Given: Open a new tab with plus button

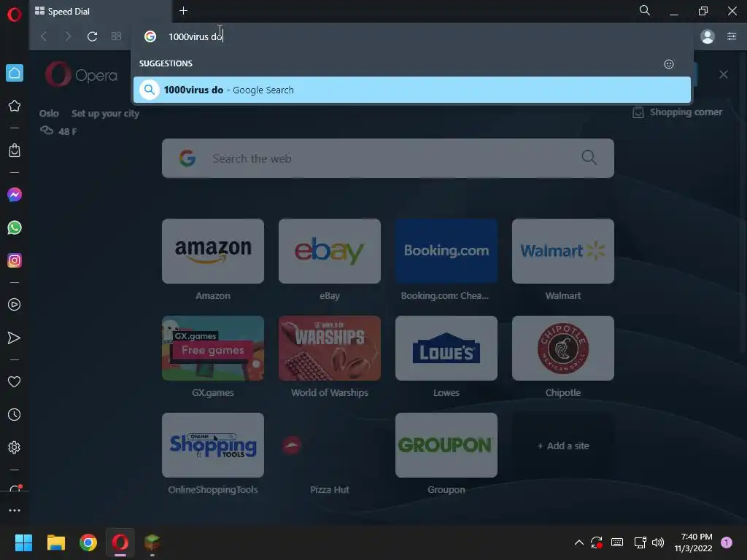Looking at the screenshot, I should point(183,10).
